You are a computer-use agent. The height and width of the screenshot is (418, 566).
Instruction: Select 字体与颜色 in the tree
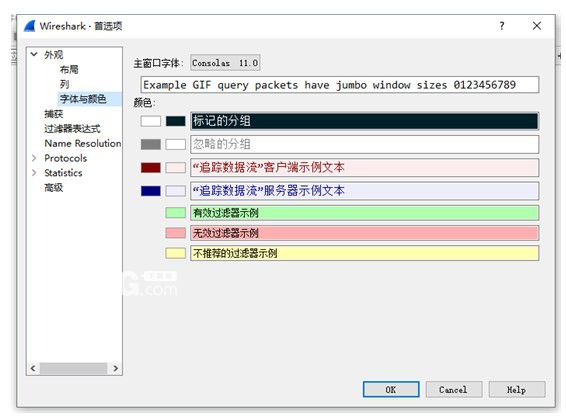(83, 99)
